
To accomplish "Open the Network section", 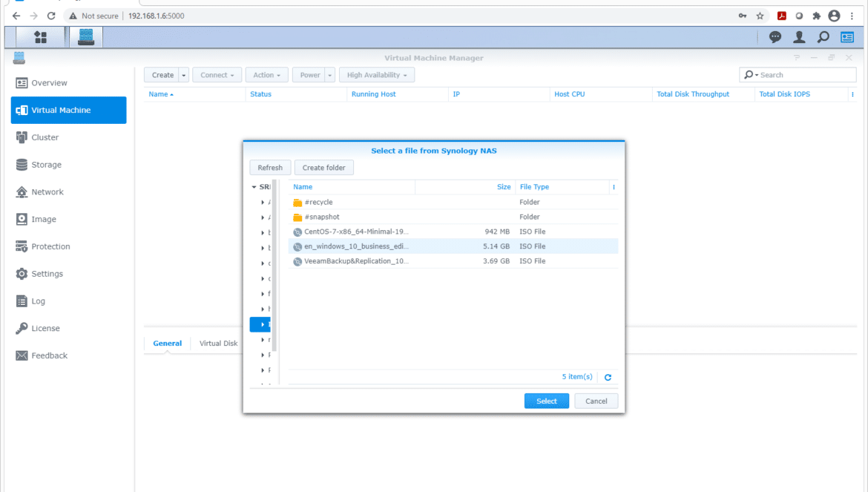I will [69, 192].
